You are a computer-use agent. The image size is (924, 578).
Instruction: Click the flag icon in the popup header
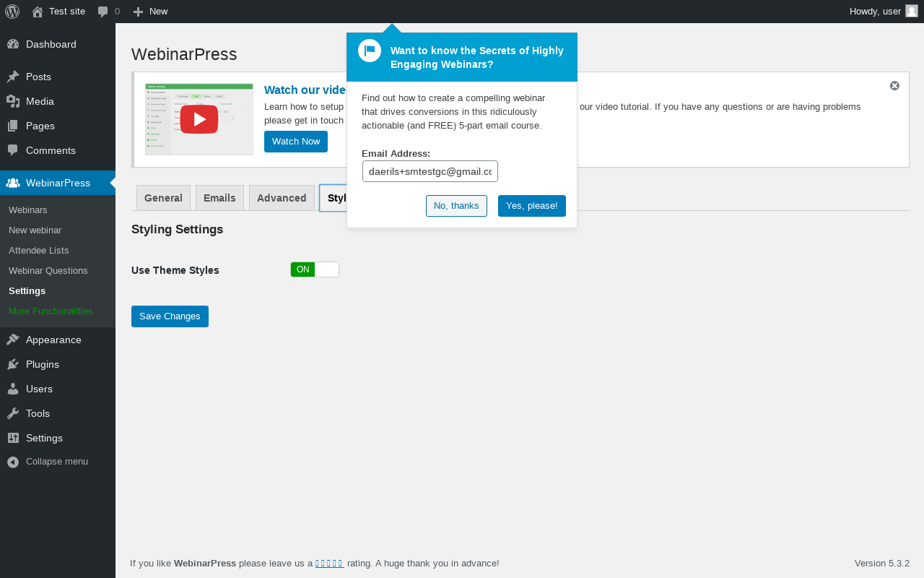(x=370, y=51)
